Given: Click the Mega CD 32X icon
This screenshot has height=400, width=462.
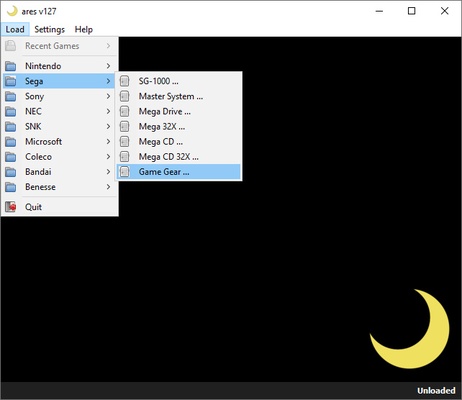Looking at the screenshot, I should click(x=124, y=157).
